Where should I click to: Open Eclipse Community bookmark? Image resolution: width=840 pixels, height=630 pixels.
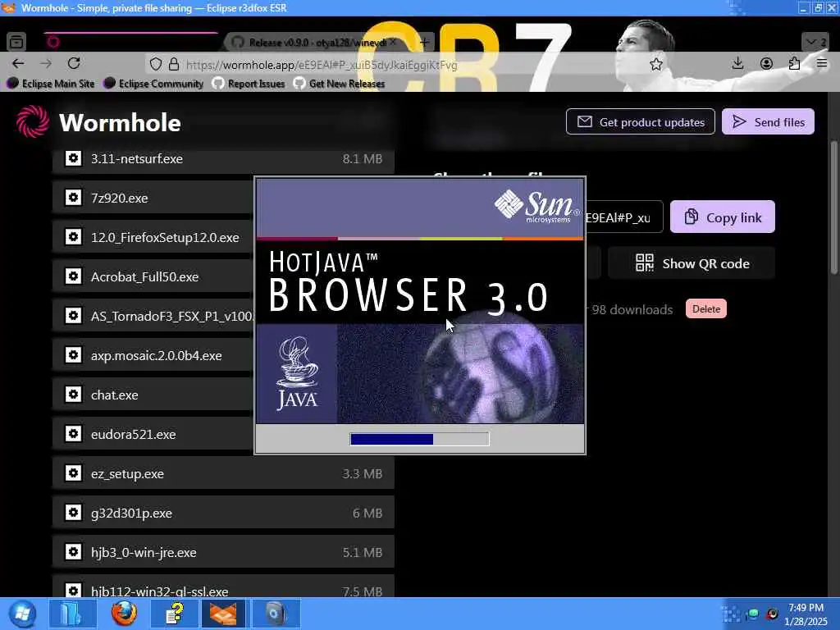(153, 84)
